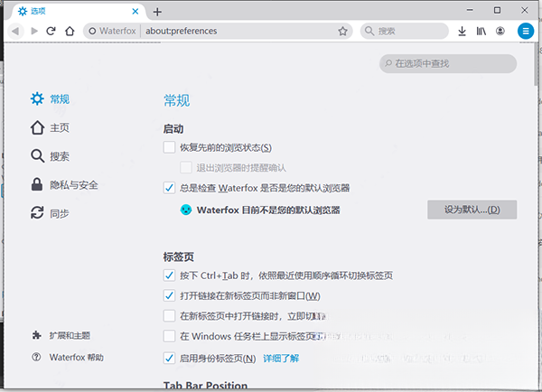Minimize the Waterfox window
The height and width of the screenshot is (392, 542).
(470, 10)
